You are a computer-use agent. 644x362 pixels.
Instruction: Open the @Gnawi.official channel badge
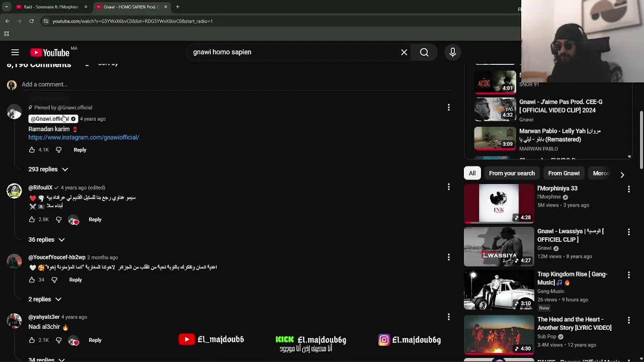pyautogui.click(x=53, y=119)
